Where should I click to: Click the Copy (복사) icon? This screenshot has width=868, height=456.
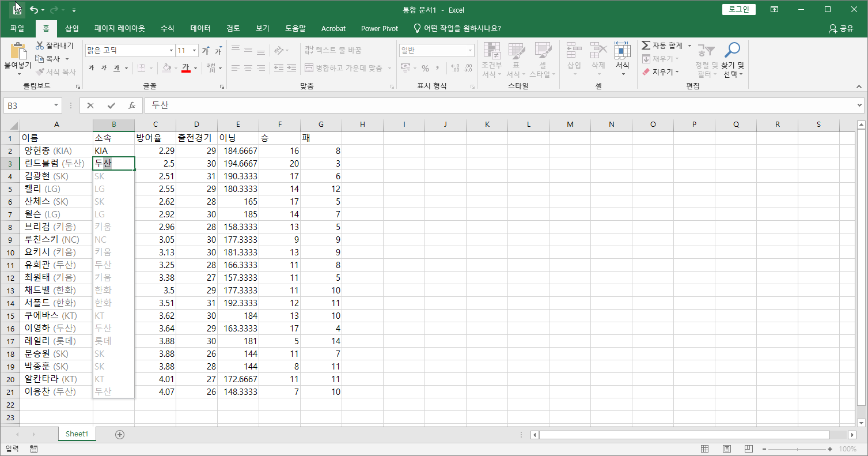click(40, 59)
